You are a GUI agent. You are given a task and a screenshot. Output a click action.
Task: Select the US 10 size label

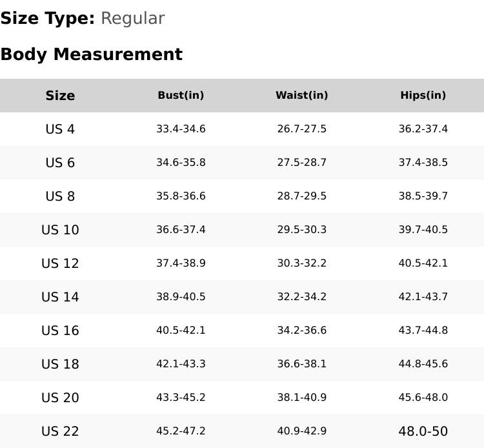(60, 230)
